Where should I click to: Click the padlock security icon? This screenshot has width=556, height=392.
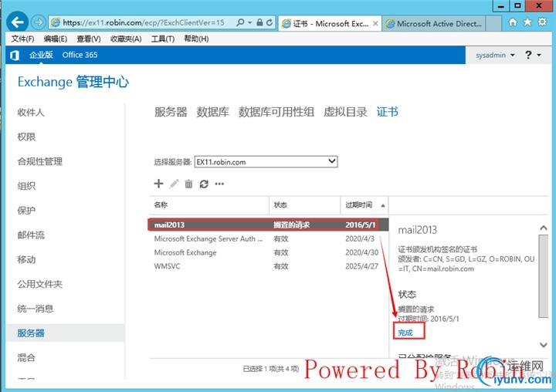259,22
